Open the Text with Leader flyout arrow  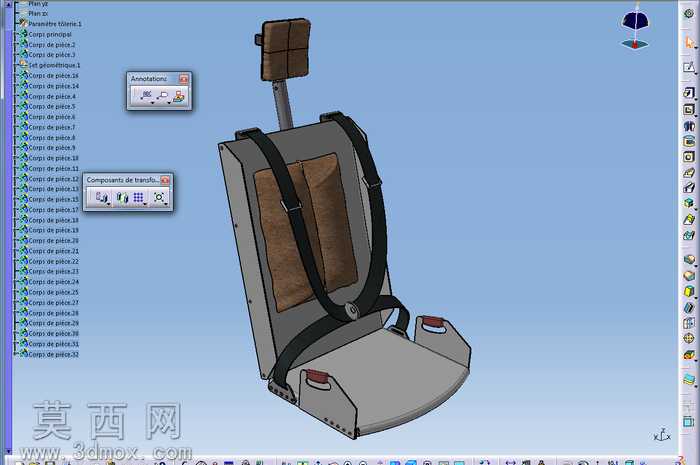click(153, 103)
